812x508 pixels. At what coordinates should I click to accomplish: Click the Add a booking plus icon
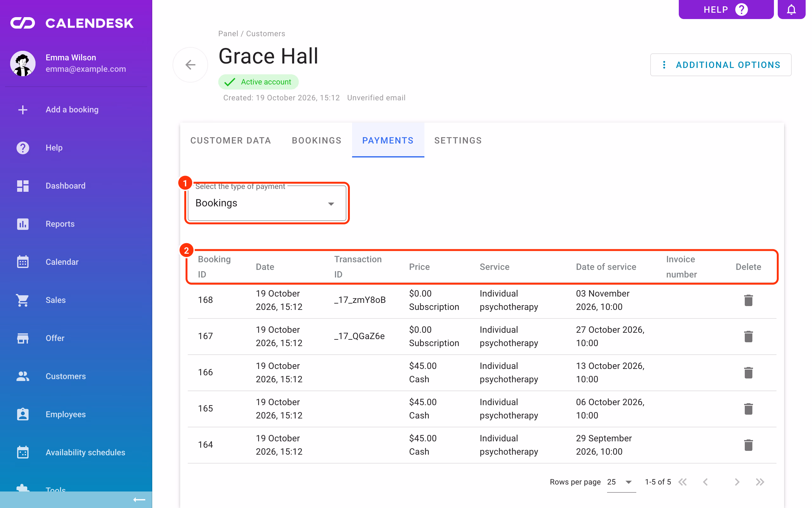pyautogui.click(x=23, y=110)
